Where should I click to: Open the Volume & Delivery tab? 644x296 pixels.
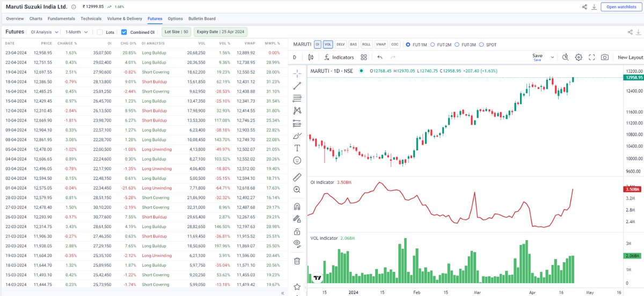click(125, 19)
